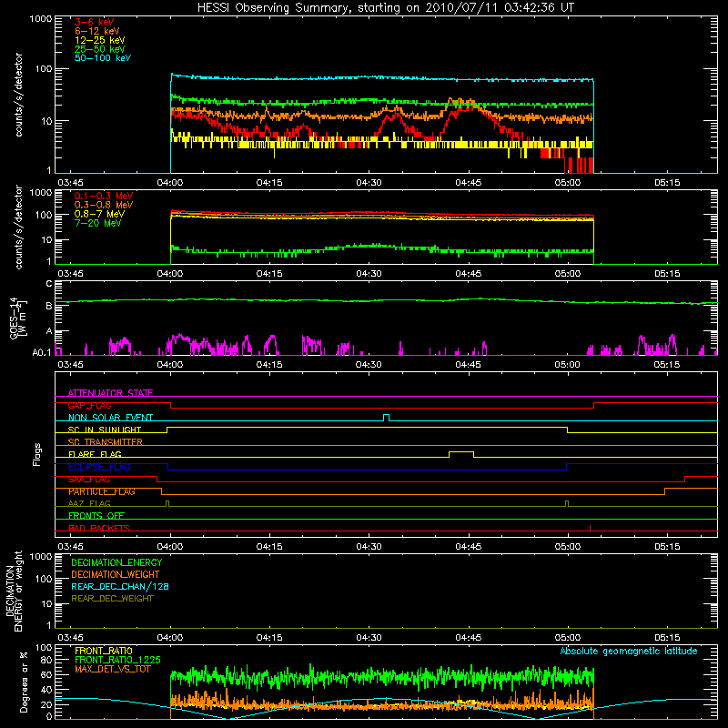Click the MAX_DET_VS_TOT legend label
This screenshot has width=728, height=728.
tap(113, 669)
